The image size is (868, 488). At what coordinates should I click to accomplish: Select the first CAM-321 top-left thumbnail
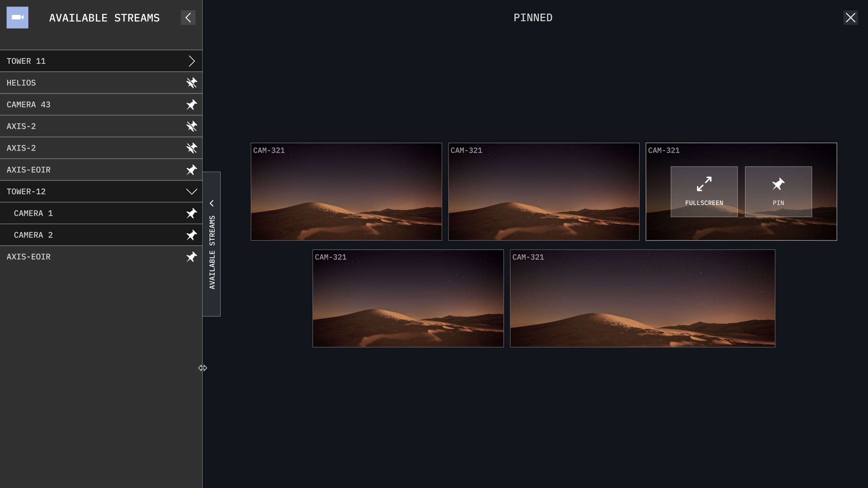pos(346,191)
